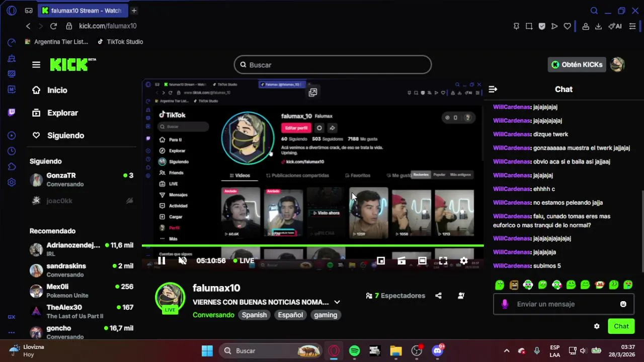Open the Conversando category link
The height and width of the screenshot is (362, 644).
[x=213, y=315]
